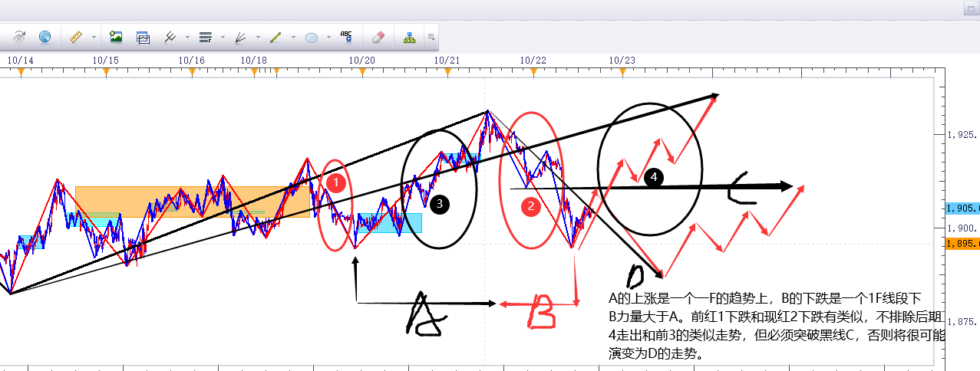Restore the chart window size button
The width and height of the screenshot is (980, 371).
(970, 9)
